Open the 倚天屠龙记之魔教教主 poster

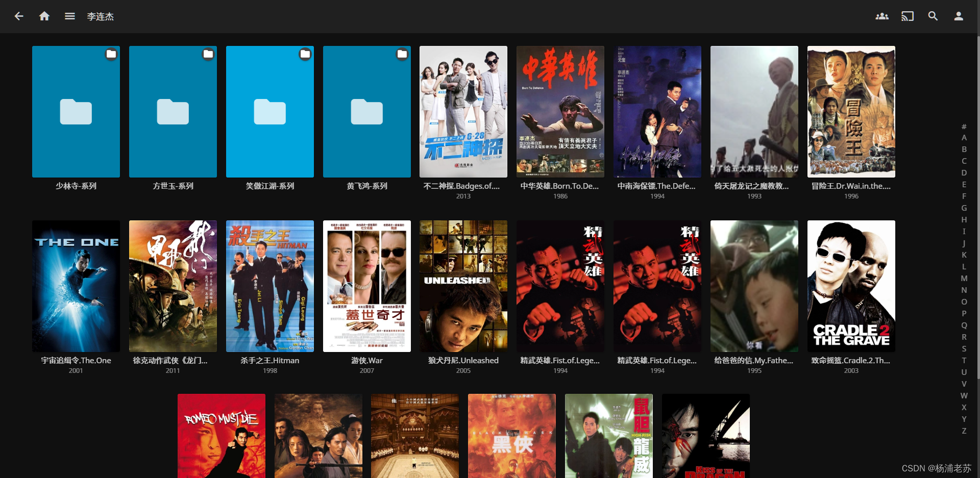(x=754, y=112)
